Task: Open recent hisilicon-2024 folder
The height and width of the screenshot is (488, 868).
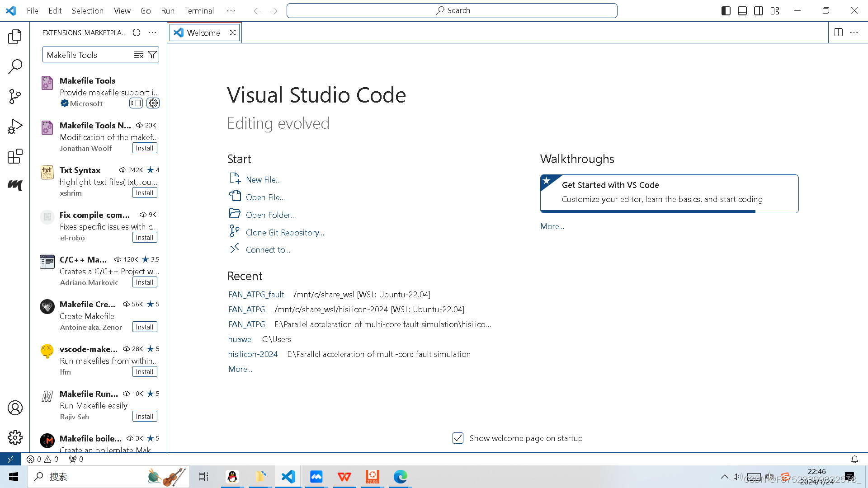Action: tap(253, 354)
